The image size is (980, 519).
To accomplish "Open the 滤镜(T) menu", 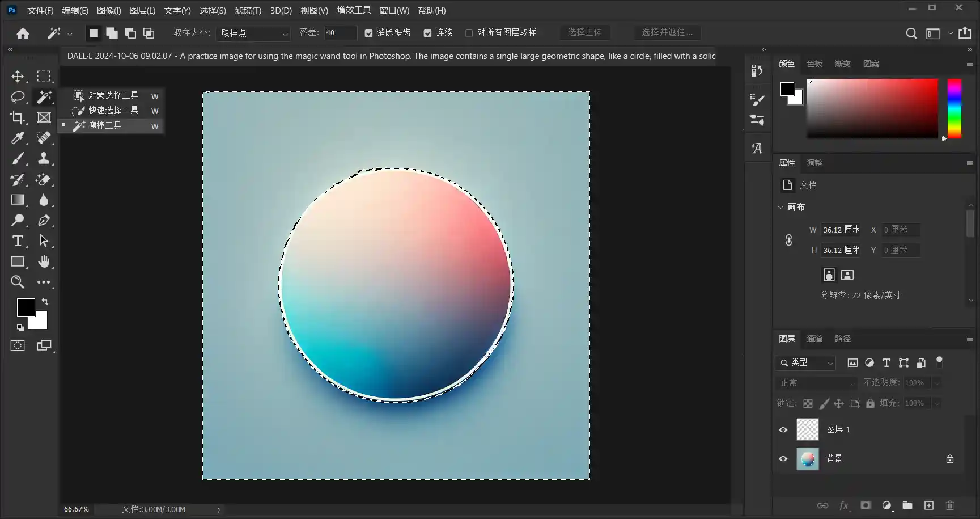I will coord(248,10).
